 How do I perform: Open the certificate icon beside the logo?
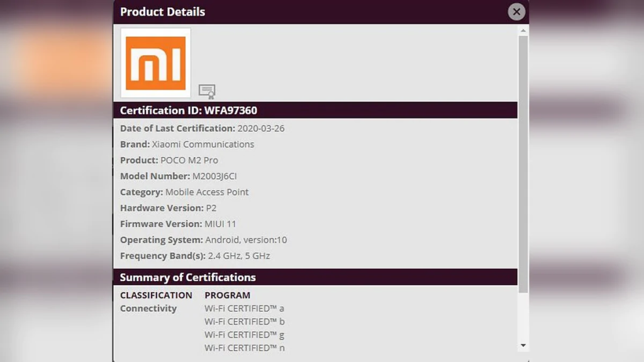click(x=207, y=92)
